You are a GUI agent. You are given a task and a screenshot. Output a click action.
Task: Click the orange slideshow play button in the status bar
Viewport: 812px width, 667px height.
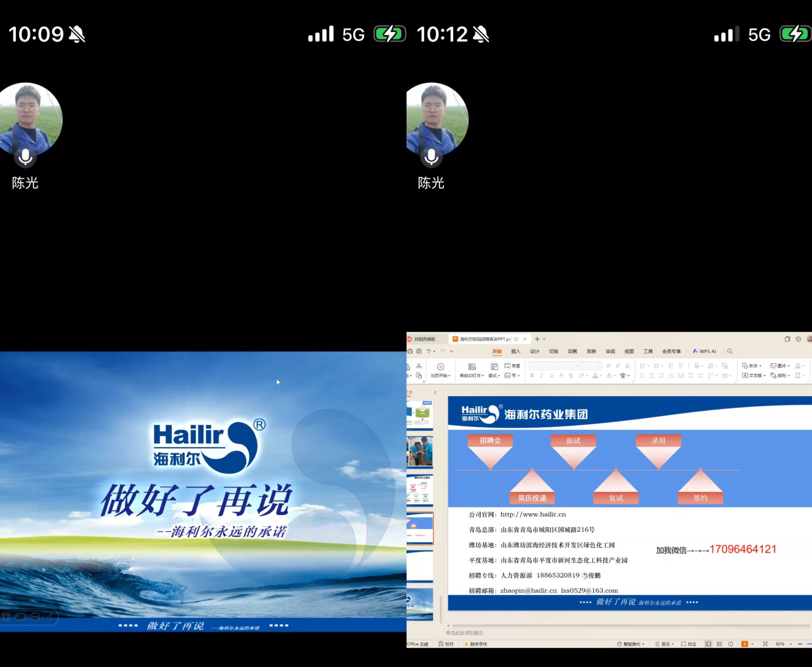coord(745,644)
